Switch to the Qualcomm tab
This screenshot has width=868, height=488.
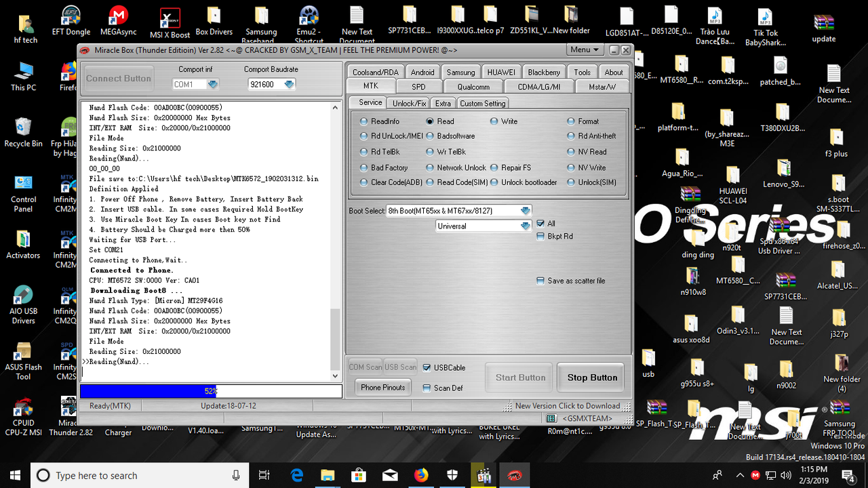[473, 86]
